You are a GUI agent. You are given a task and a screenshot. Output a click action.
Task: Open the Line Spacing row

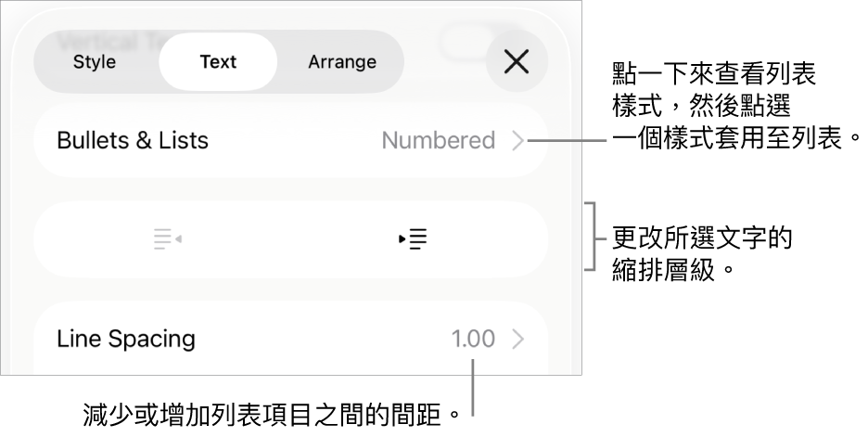coord(290,340)
